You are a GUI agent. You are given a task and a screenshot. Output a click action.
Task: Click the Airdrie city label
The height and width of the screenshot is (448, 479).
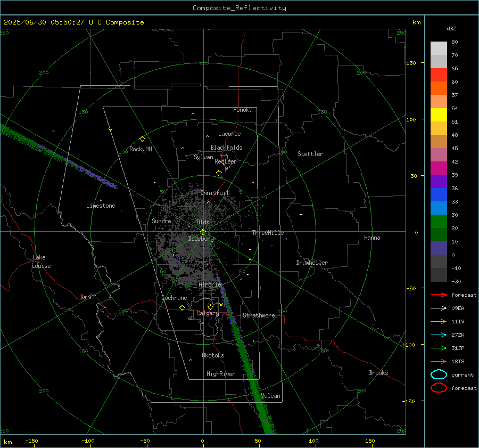pyautogui.click(x=210, y=284)
